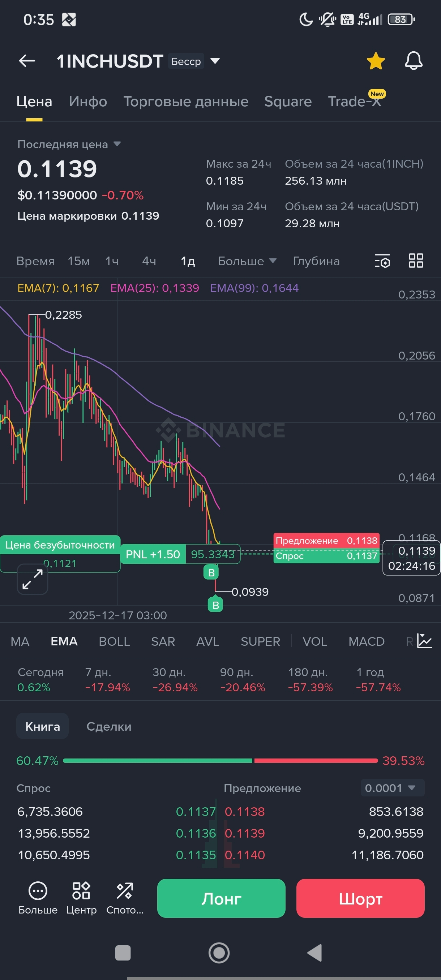Open Центр widgets icon

pos(81,898)
